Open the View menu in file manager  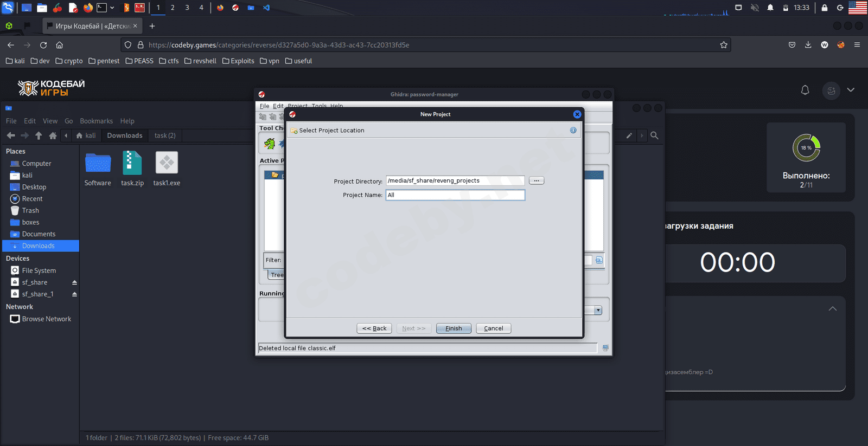pos(50,121)
